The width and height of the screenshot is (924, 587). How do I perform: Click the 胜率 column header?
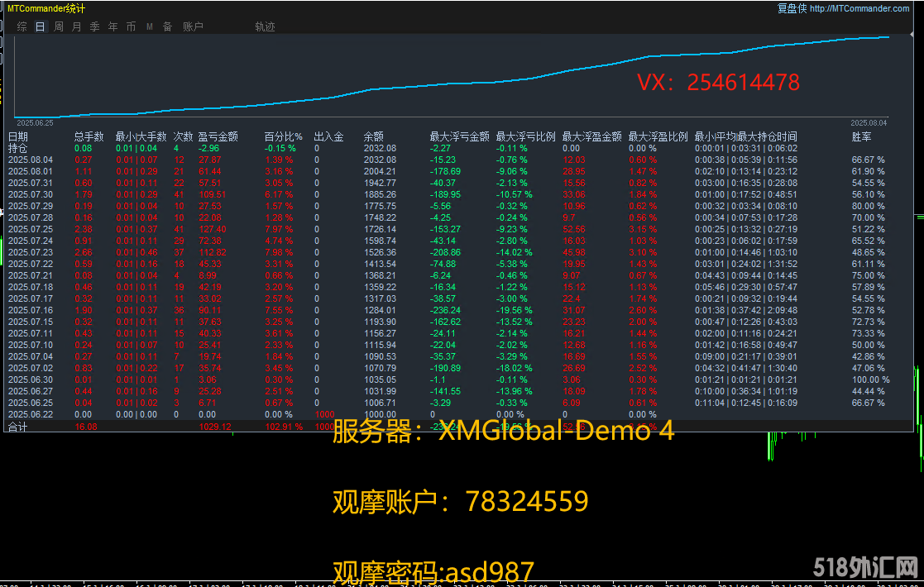(861, 136)
